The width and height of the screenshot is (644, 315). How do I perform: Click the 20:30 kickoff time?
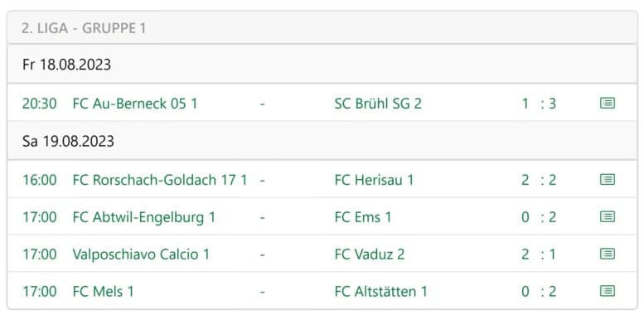click(40, 104)
